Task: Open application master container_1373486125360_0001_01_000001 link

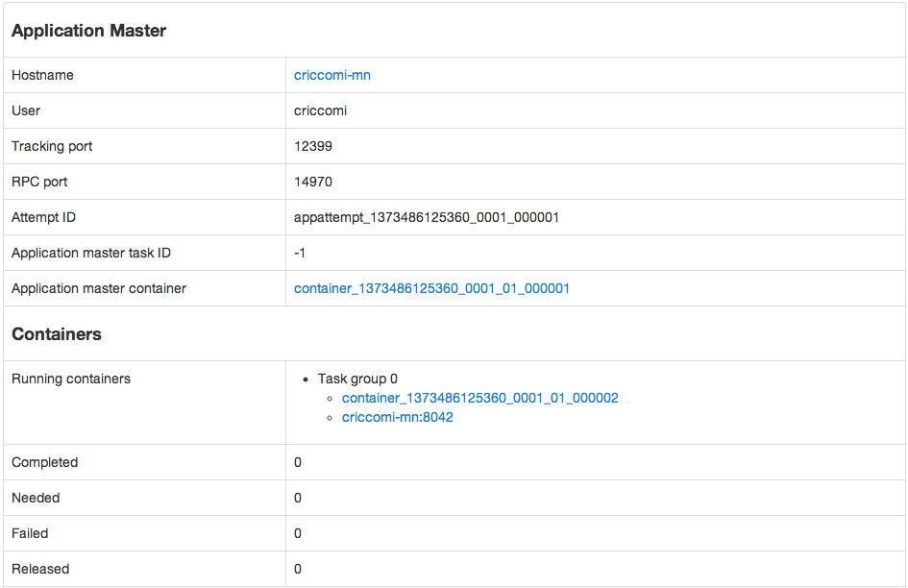Action: 431,288
